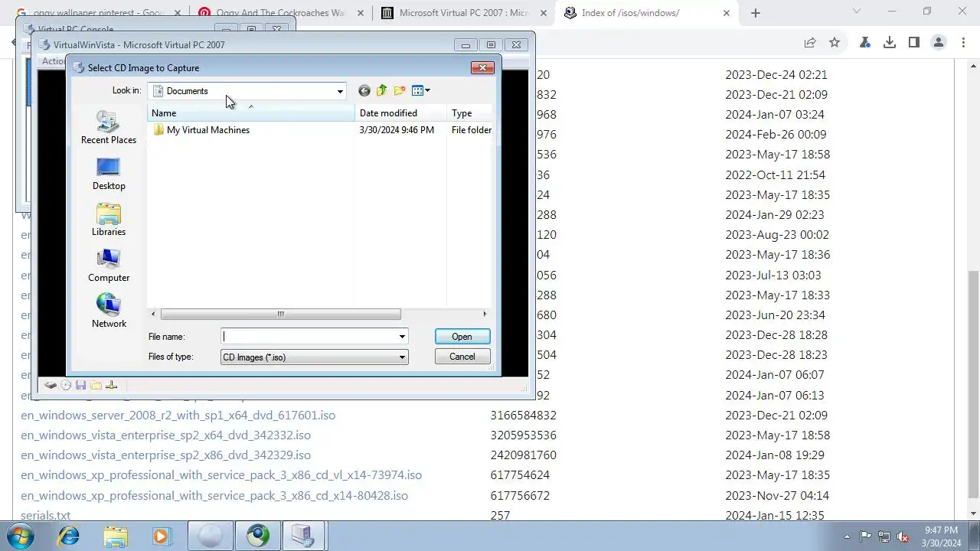Open the XP professional x14-80428.iso link
The height and width of the screenshot is (551, 980).
click(214, 496)
